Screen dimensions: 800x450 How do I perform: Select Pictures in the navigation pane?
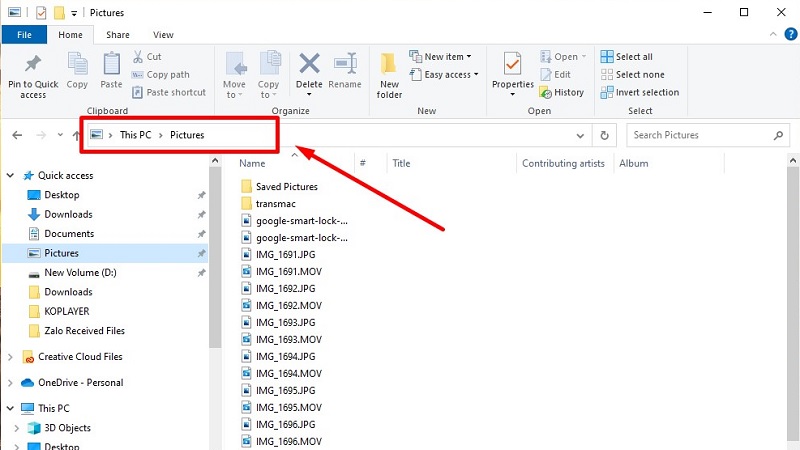click(x=105, y=253)
